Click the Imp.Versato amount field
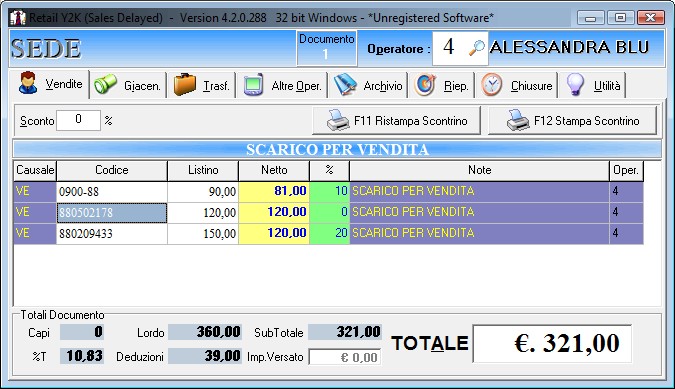 pyautogui.click(x=345, y=357)
